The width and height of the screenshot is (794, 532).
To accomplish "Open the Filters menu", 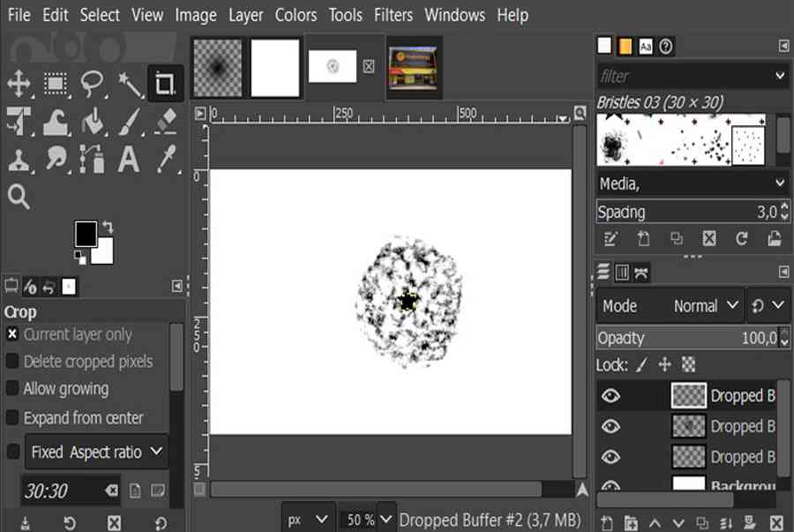I will [x=393, y=15].
